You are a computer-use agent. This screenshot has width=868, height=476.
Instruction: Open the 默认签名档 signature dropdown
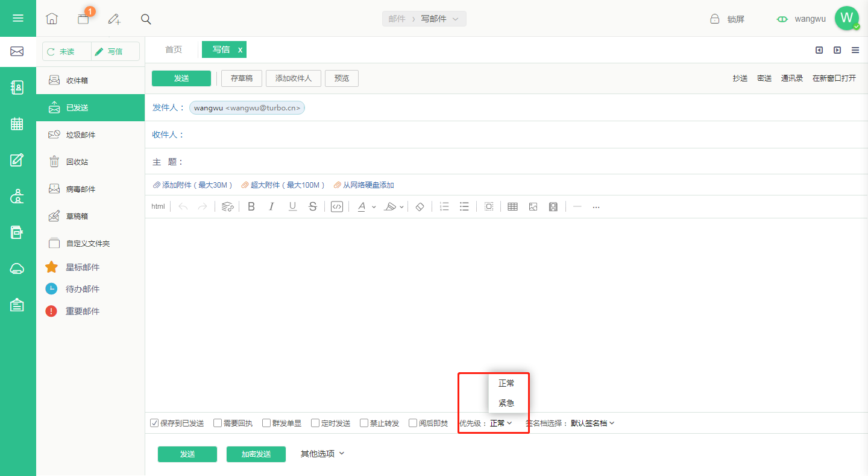point(593,424)
